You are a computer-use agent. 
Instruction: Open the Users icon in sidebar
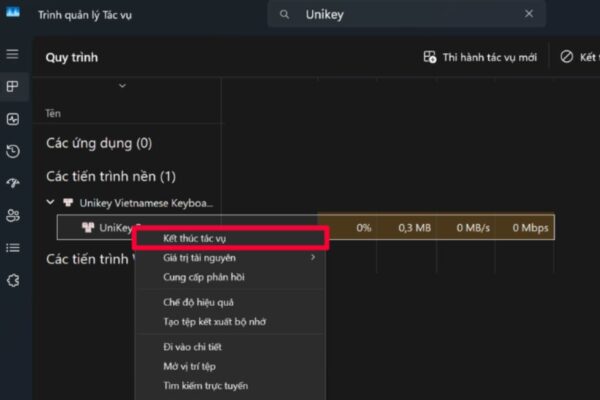12,215
